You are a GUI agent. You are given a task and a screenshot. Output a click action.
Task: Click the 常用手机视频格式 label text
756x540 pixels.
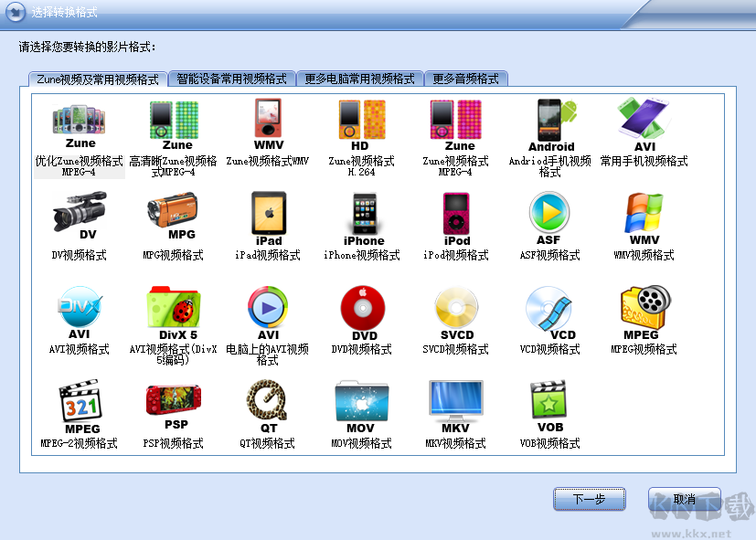click(x=644, y=162)
